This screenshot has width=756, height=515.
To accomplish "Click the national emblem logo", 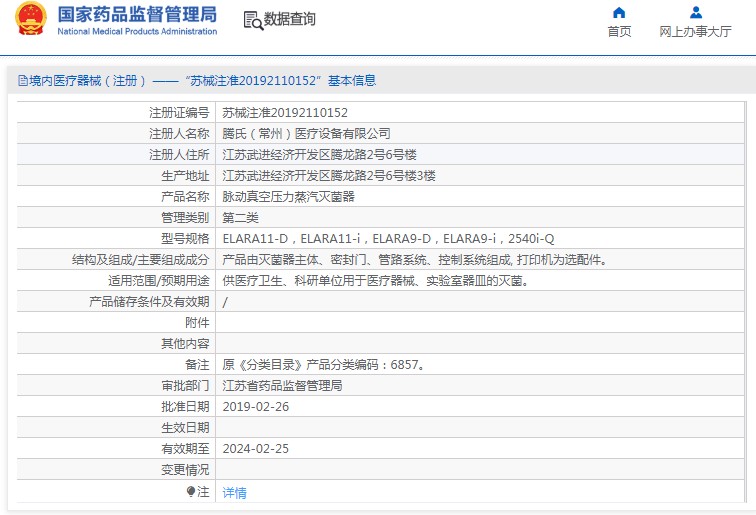I will pos(31,19).
